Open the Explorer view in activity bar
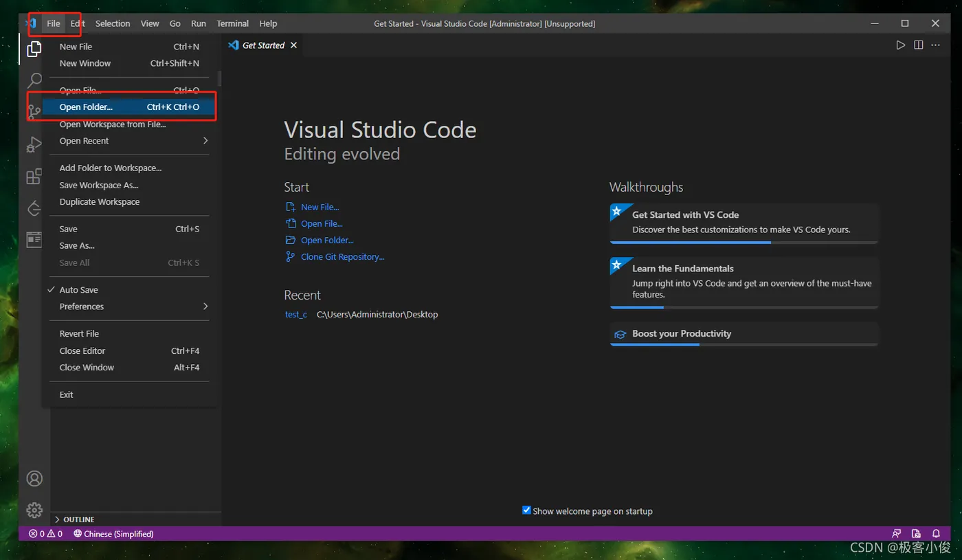Screen dimensions: 962x560 [x=34, y=49]
